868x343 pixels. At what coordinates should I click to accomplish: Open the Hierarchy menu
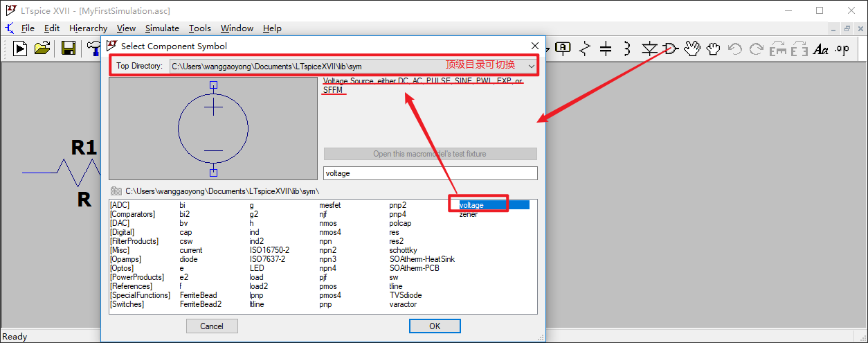(x=88, y=28)
